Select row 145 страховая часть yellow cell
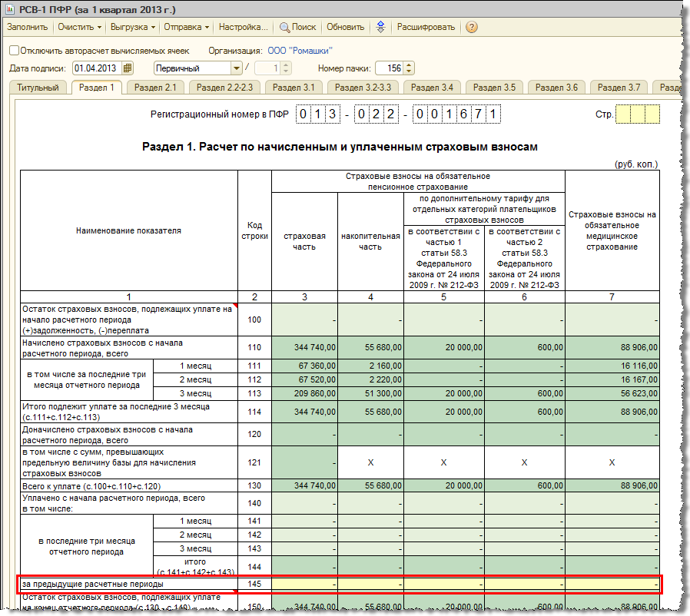 coord(304,585)
